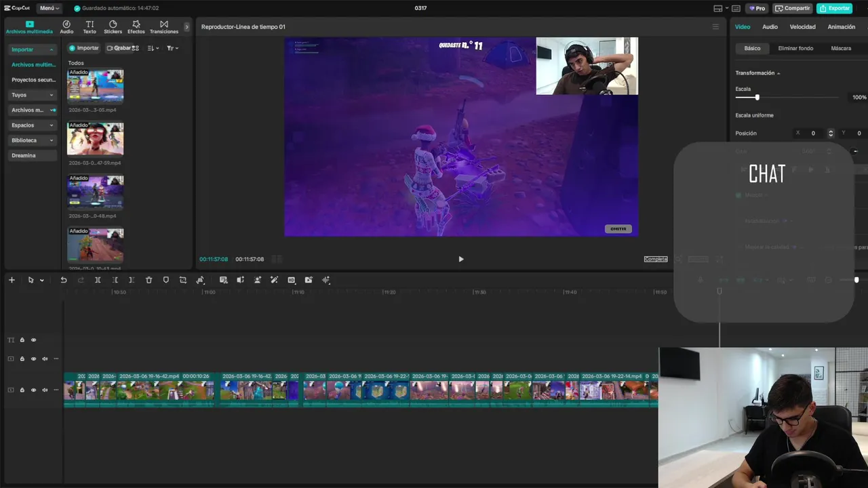Expand the Archivos m... sidebar section
Viewport: 868px width, 488px height.
(32, 110)
